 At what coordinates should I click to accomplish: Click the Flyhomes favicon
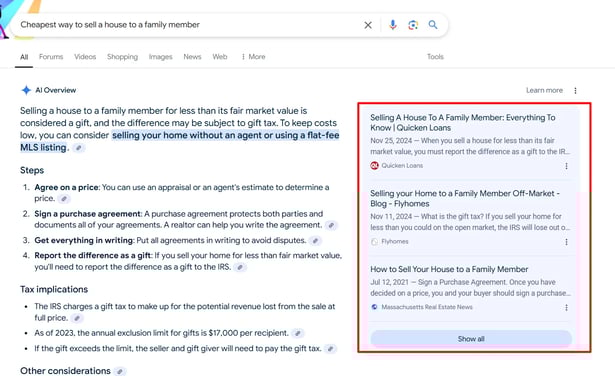click(374, 242)
